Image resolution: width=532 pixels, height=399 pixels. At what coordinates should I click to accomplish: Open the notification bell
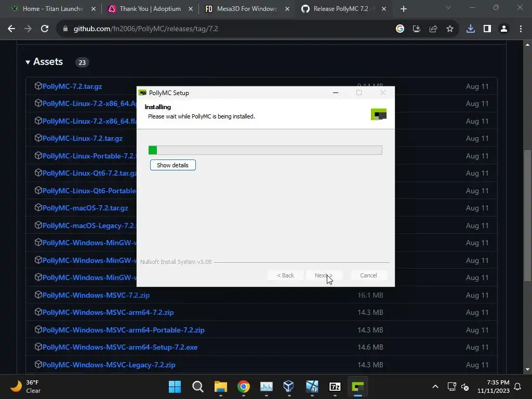point(518,387)
